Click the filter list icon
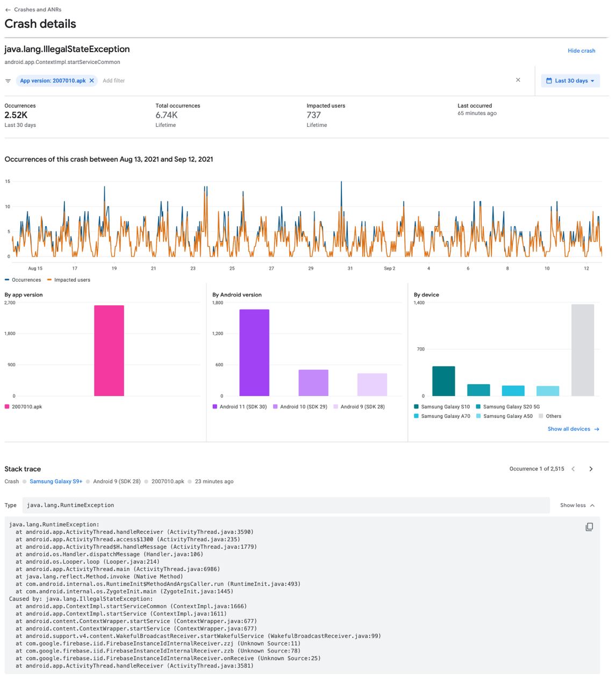Viewport: 616px width, 688px height. pos(8,81)
